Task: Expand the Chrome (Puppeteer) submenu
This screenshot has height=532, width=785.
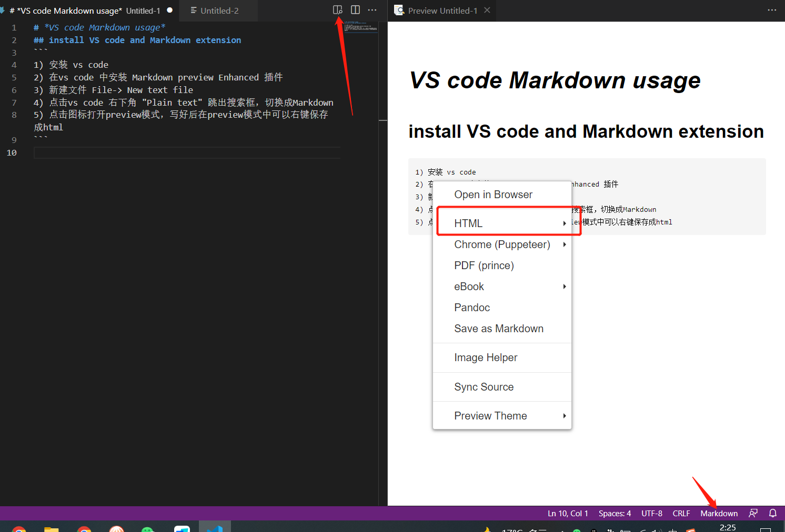Action: pos(502,244)
